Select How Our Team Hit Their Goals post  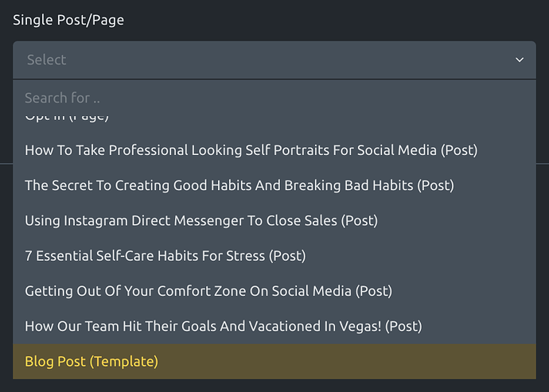274,326
